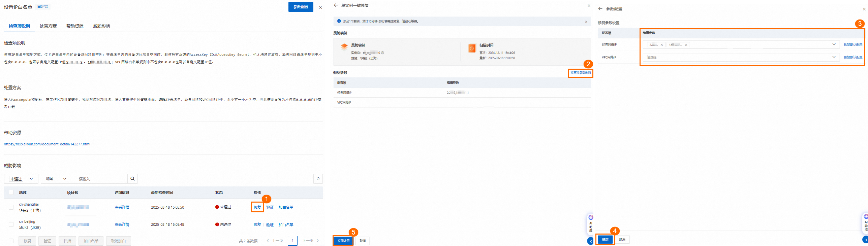The height and width of the screenshot is (246, 868).
Task: Open the help.aliyun.com document link
Action: click(x=47, y=144)
